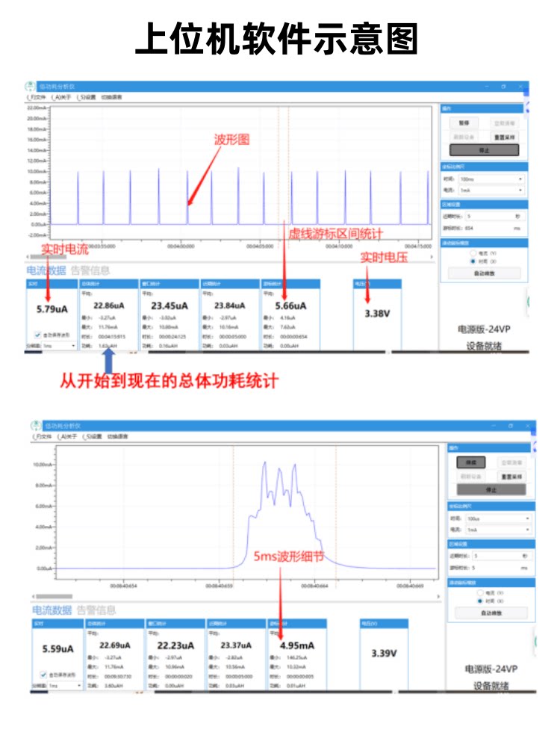This screenshot has height=747, width=560.
Task: Open the 设置 menu in the upper window
Action: [x=87, y=98]
